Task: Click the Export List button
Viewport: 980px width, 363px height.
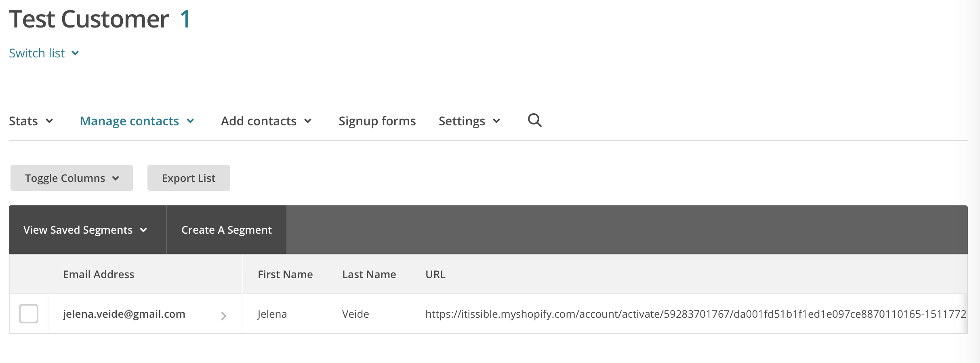Action: click(x=189, y=178)
